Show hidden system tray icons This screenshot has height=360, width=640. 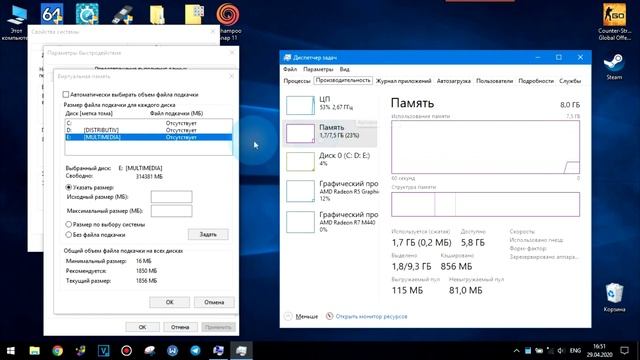(516, 351)
